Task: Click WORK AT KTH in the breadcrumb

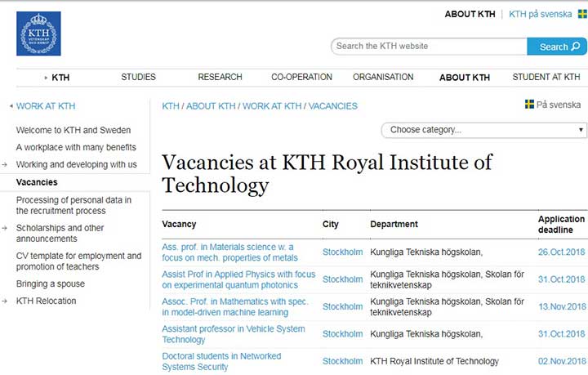Action: point(272,106)
